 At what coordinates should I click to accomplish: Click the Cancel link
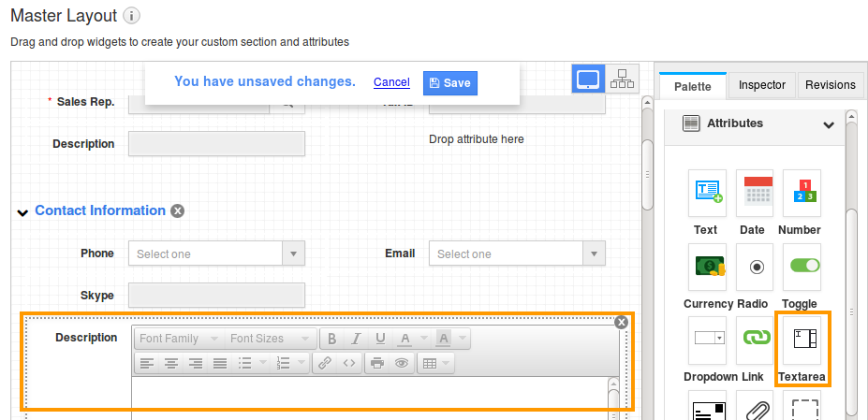click(x=391, y=82)
